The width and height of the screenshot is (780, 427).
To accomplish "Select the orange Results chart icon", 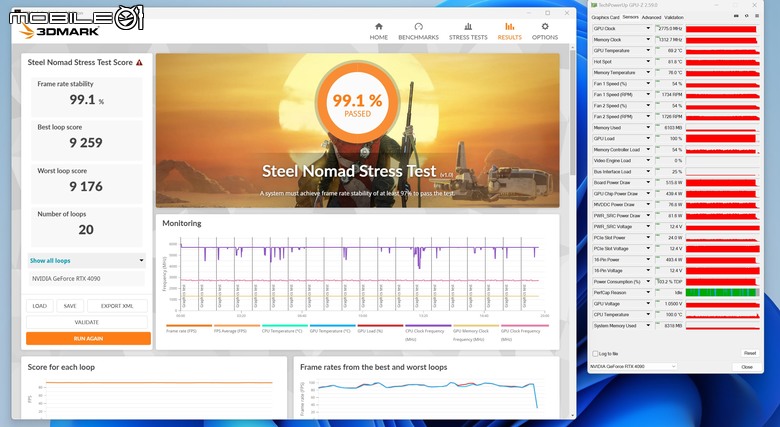I will (509, 26).
